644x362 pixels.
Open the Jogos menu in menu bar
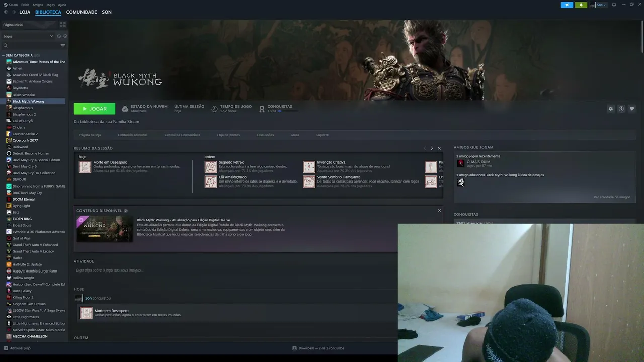point(51,5)
